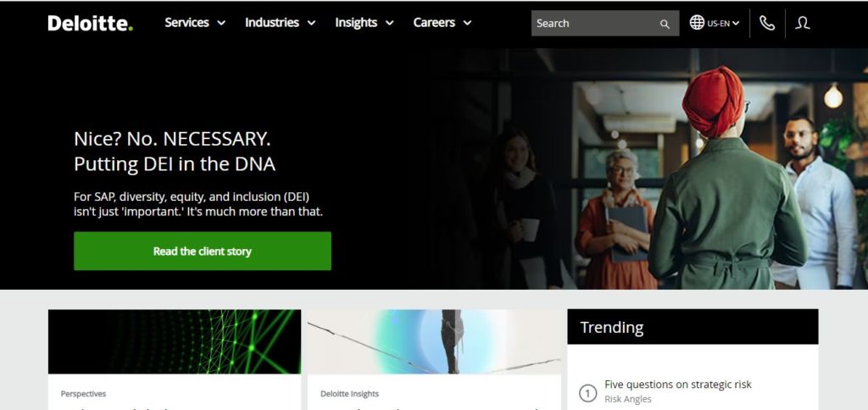
Task: Expand the Services chevron arrow
Action: (x=221, y=23)
